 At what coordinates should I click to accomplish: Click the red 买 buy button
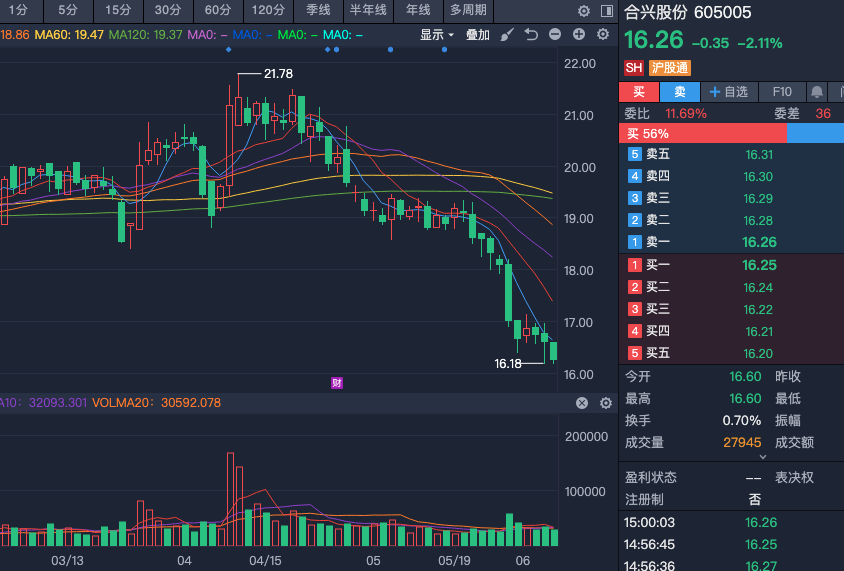pos(639,92)
